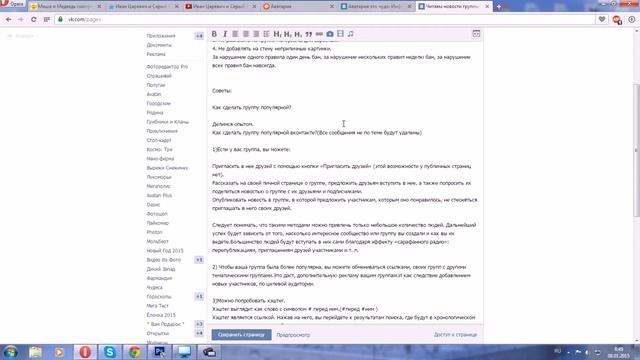Align text right in editor toolbar

click(256, 34)
